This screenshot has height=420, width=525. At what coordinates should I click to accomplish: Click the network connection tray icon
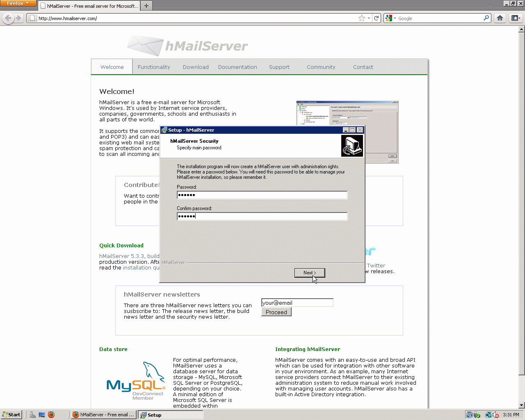[488, 415]
